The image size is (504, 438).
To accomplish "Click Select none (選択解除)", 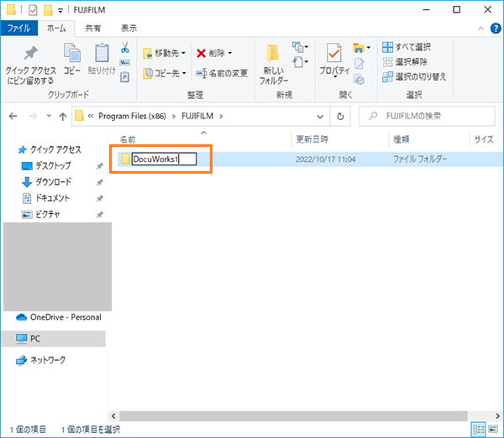I will click(405, 61).
